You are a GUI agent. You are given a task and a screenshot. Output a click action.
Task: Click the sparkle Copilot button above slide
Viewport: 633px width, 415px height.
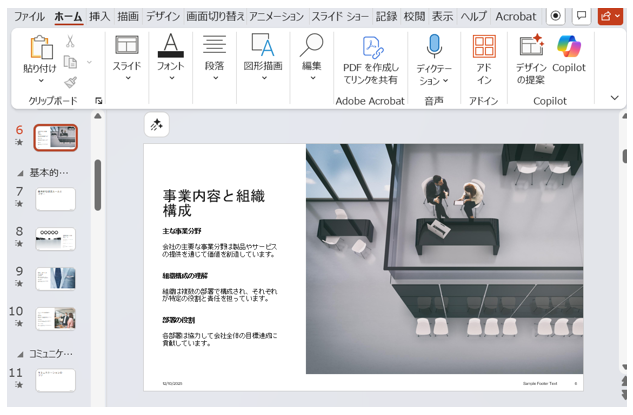click(x=157, y=125)
